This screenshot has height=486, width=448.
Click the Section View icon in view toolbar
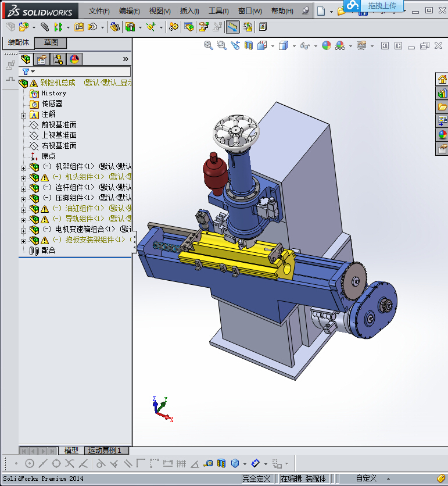(249, 45)
